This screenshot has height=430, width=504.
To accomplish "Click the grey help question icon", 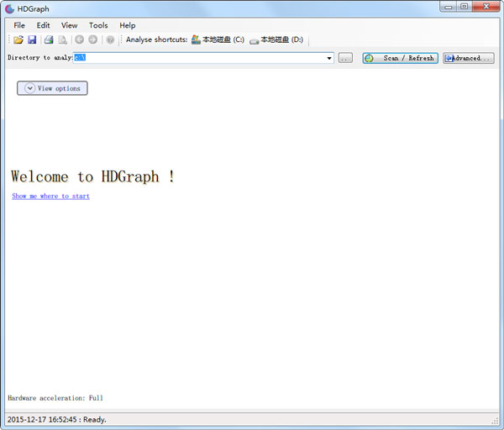I will pos(110,39).
